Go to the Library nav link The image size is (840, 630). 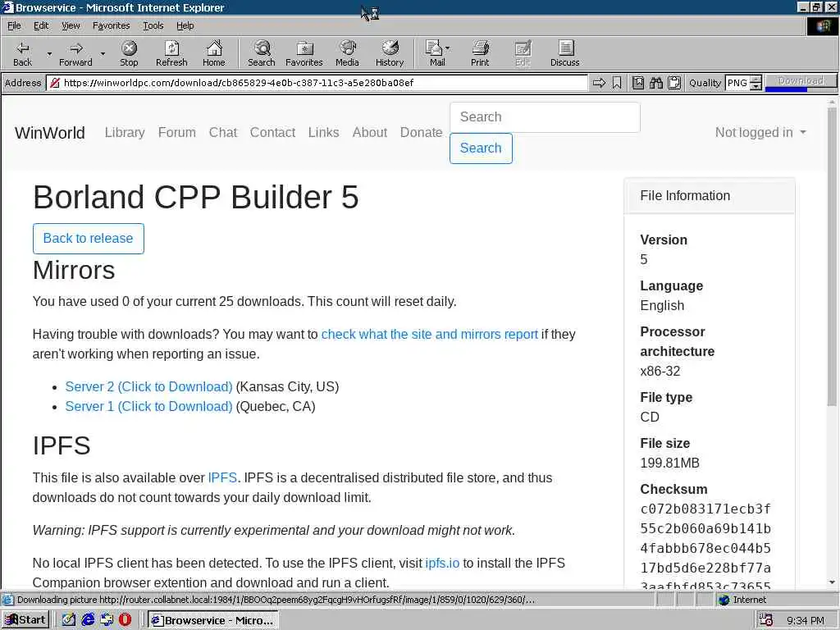[125, 132]
